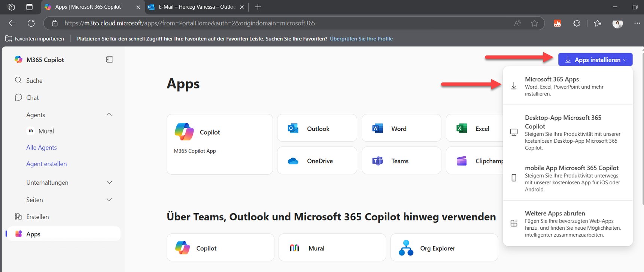This screenshot has width=644, height=272.
Task: Toggle the sidebar collapse panel icon
Action: 109,60
